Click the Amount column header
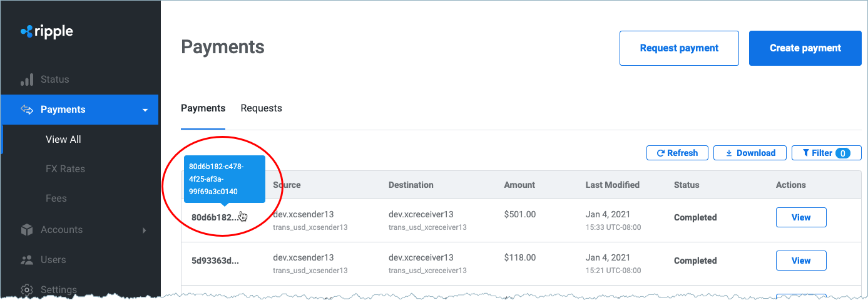 [519, 185]
